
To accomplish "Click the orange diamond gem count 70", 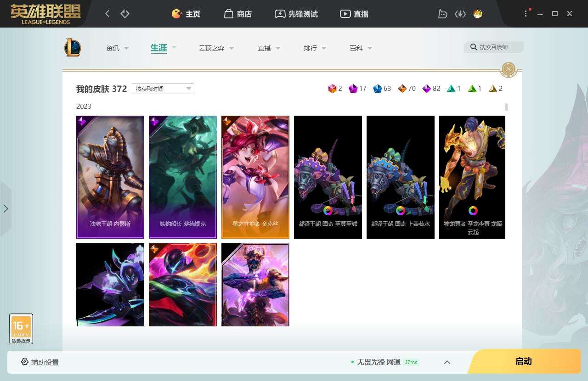I will tap(407, 89).
